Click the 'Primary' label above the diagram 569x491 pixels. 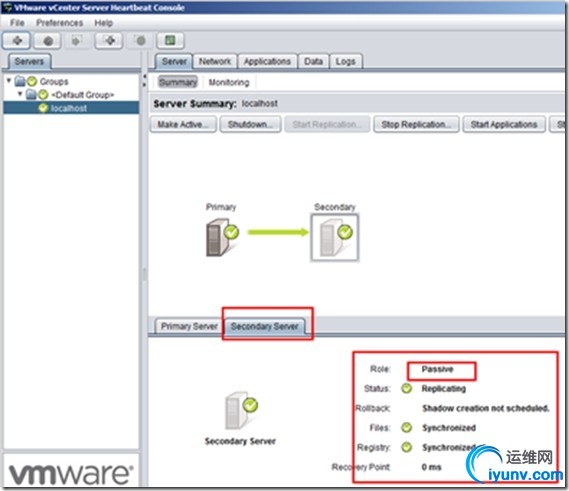(221, 207)
